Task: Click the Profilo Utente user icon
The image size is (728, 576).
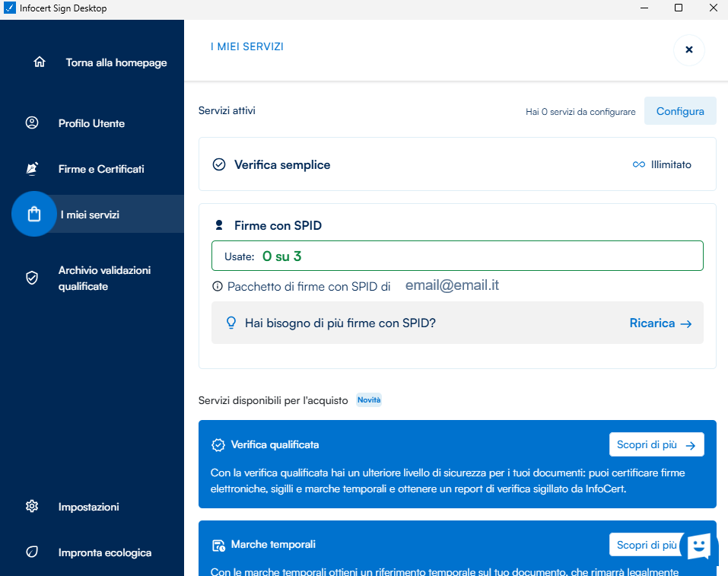Action: [x=32, y=123]
